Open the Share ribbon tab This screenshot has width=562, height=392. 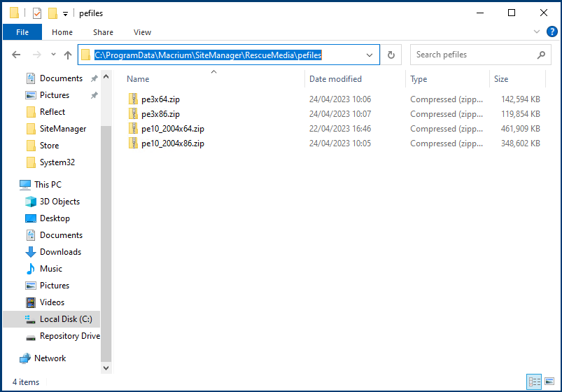coord(103,32)
